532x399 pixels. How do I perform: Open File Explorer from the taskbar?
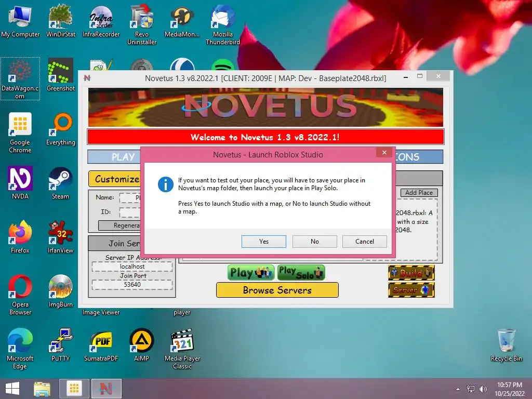(43, 389)
